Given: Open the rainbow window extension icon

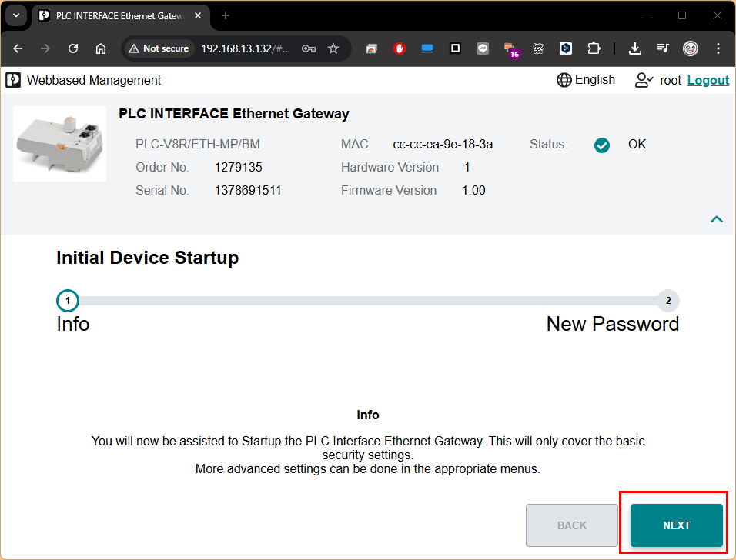Looking at the screenshot, I should click(x=371, y=48).
